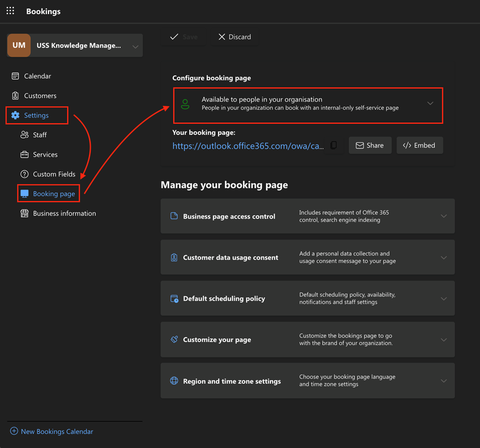The image size is (480, 448).
Task: Click the Bookings app title
Action: [44, 11]
